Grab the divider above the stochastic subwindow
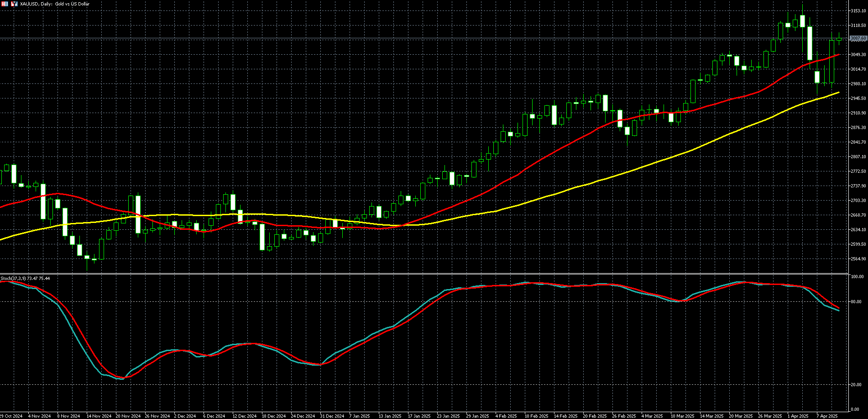868x419 pixels. coord(424,274)
